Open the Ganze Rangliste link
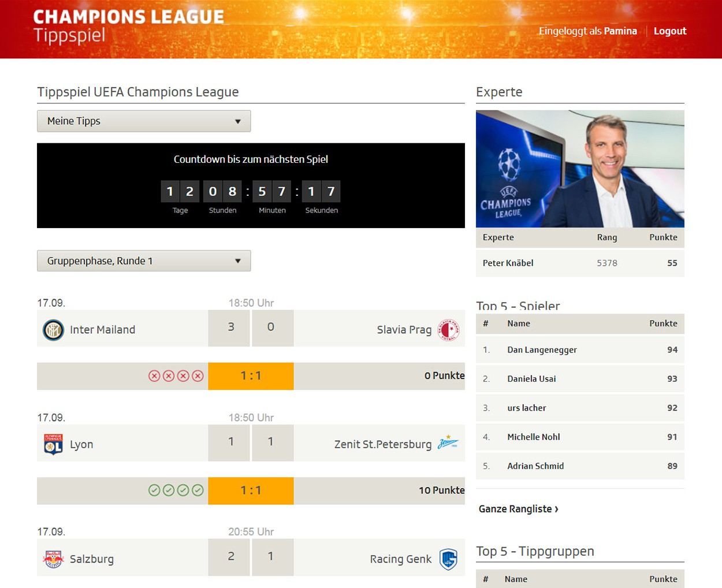 pos(518,509)
